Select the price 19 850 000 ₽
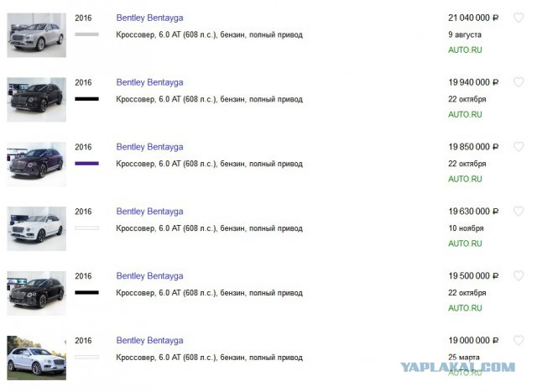Image resolution: width=537 pixels, height=392 pixels. pyautogui.click(x=473, y=147)
